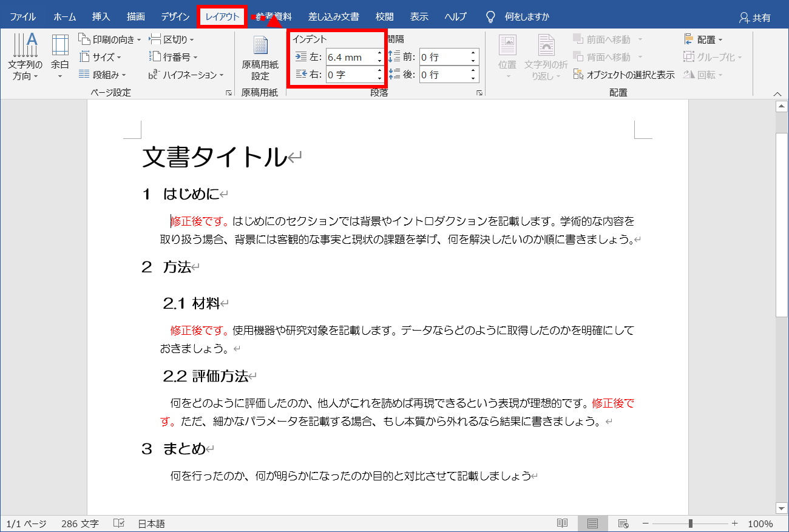Open 印刷の向き orientation dropdown
Viewport: 789px width, 532px height.
pos(110,39)
